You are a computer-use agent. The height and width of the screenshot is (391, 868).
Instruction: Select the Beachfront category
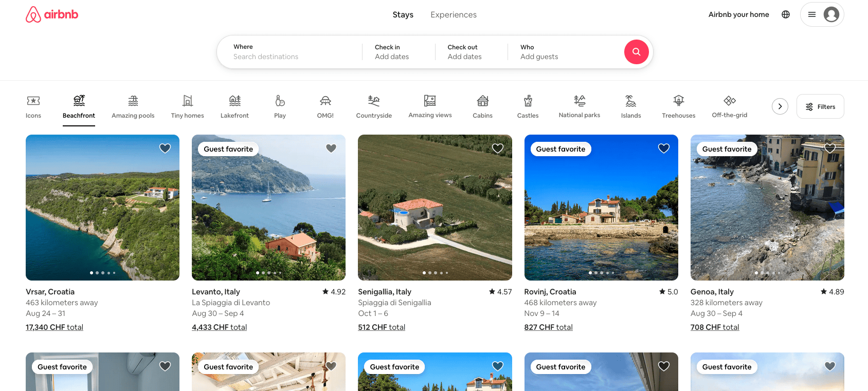tap(79, 107)
